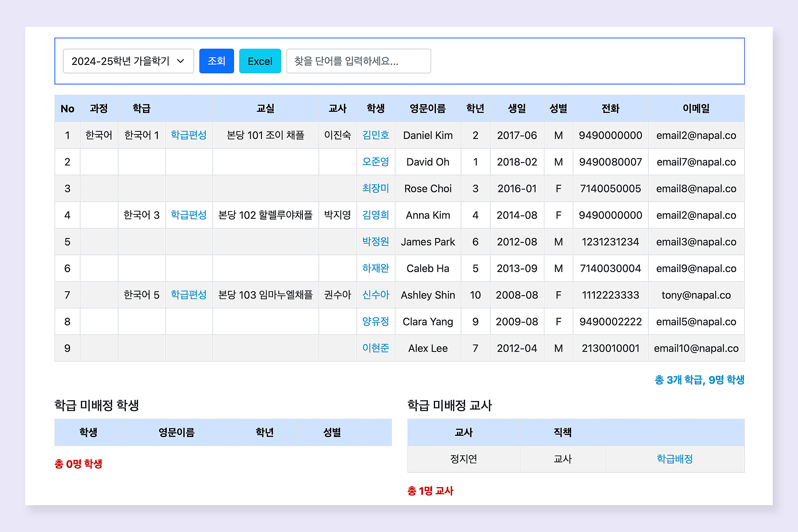798x532 pixels.
Task: Open student 양유정 profile link
Action: point(376,321)
